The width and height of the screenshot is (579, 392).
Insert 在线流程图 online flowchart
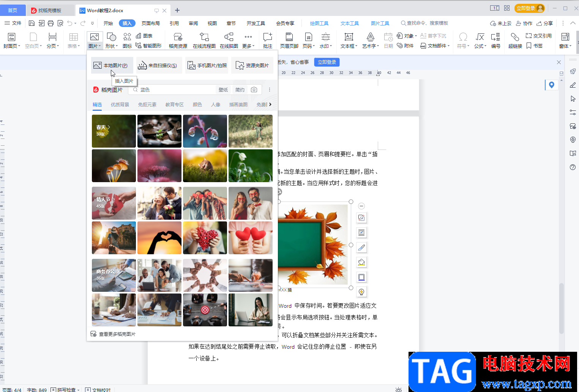click(x=204, y=41)
